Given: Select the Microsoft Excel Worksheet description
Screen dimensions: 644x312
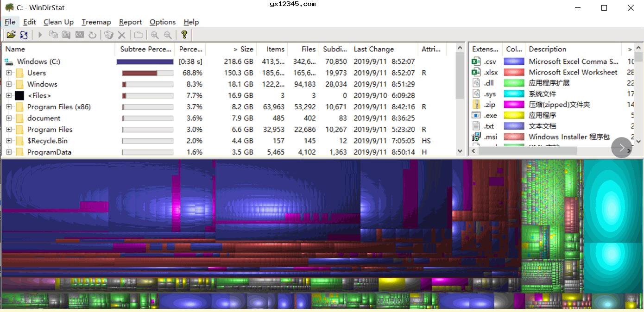Looking at the screenshot, I should point(573,72).
